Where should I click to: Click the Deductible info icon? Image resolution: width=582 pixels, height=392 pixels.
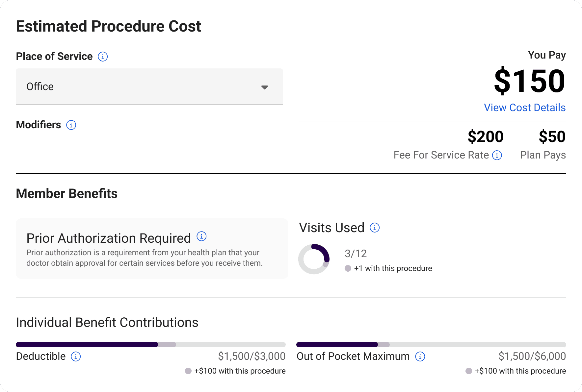coord(76,356)
